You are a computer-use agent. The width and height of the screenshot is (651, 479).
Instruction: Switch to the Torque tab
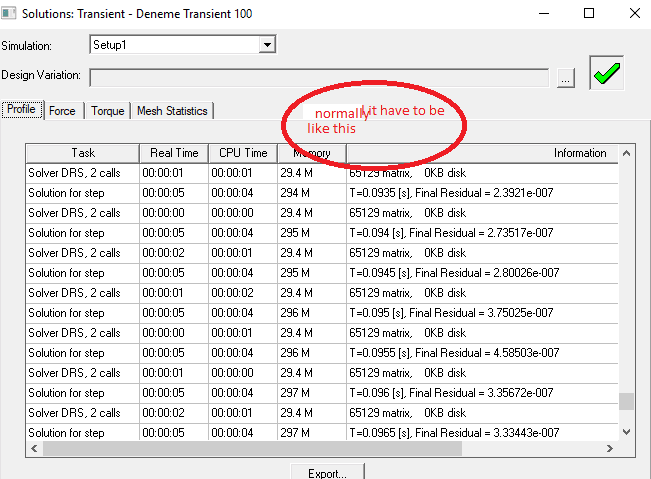pos(107,111)
